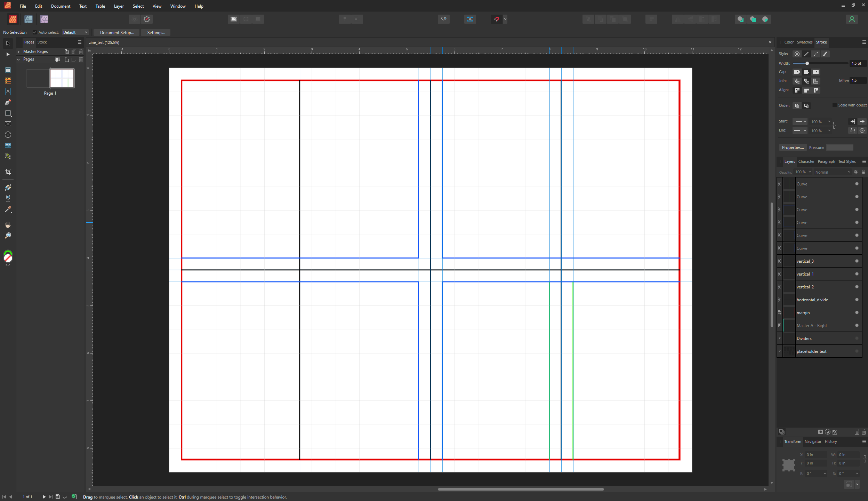Select the Move tool
Viewport: 868px width, 501px height.
(x=8, y=43)
